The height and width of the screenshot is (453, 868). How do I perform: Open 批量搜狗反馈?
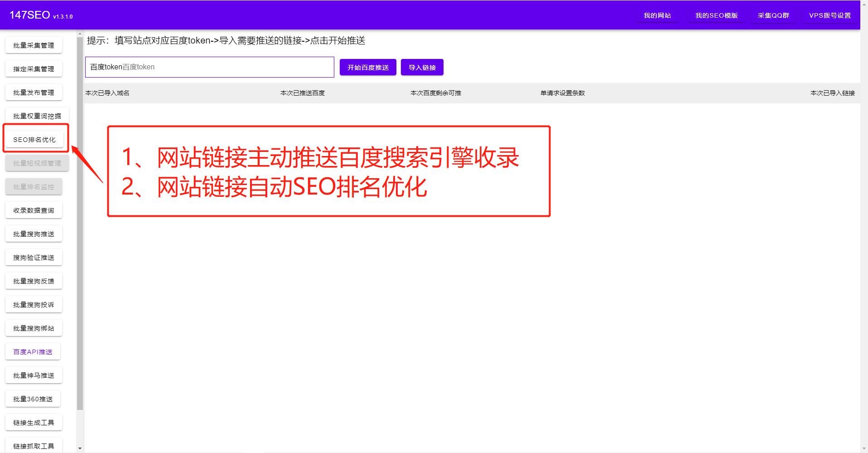(x=34, y=281)
